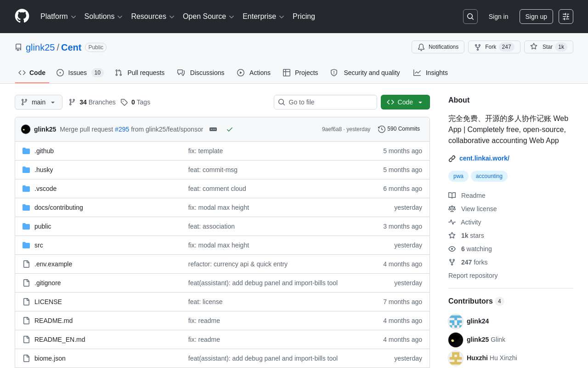
Task: Open glink25 contributor avatar in sidebar
Action: 456,340
